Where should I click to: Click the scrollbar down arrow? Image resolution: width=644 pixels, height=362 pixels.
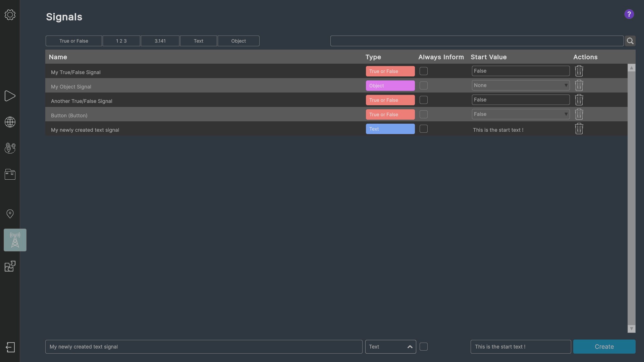tap(632, 329)
